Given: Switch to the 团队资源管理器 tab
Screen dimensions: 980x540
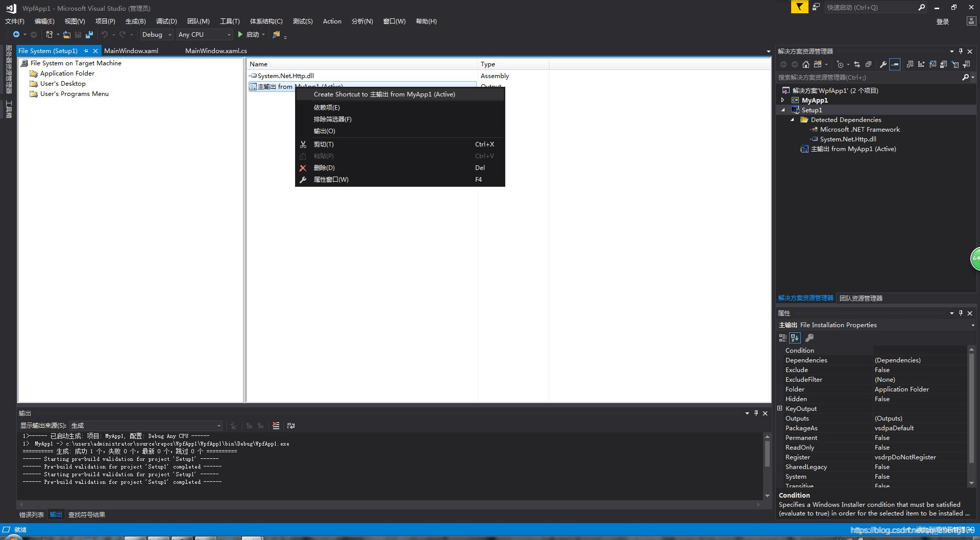Looking at the screenshot, I should pyautogui.click(x=861, y=299).
